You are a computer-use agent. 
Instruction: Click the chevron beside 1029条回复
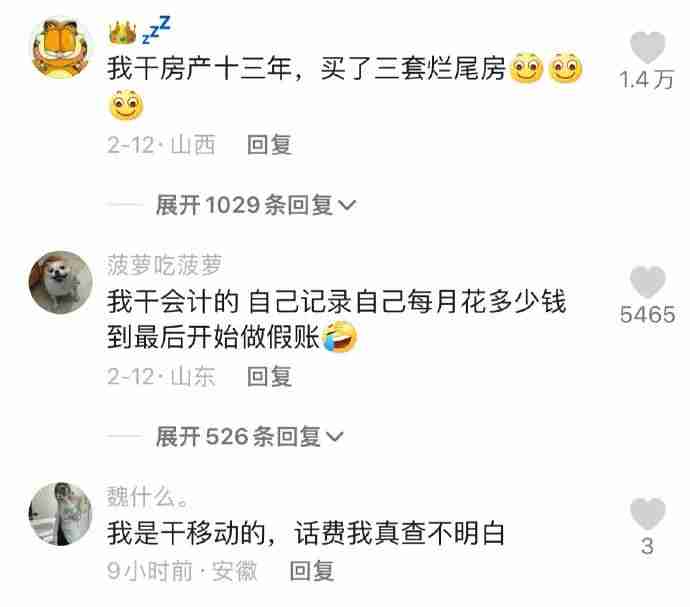347,206
